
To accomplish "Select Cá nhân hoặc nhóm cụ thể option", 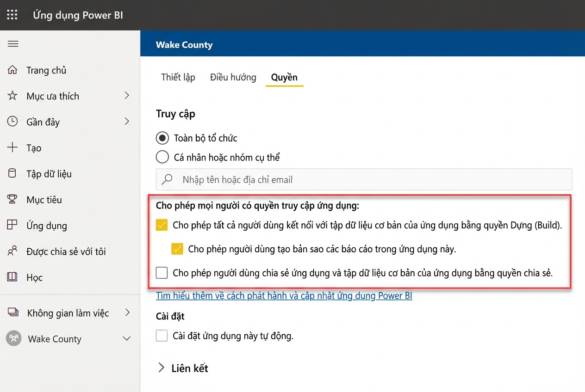I will (x=162, y=157).
